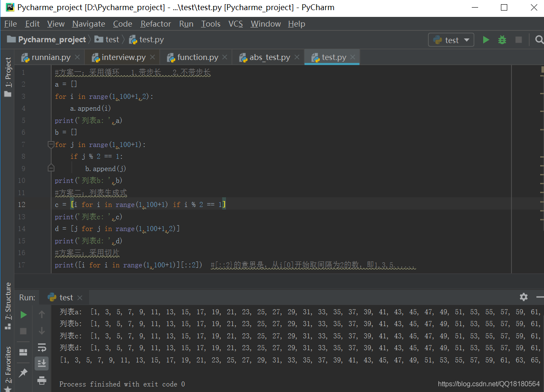Screen dimensions: 544x392
Task: Close the function.py tab
Action: (225, 57)
